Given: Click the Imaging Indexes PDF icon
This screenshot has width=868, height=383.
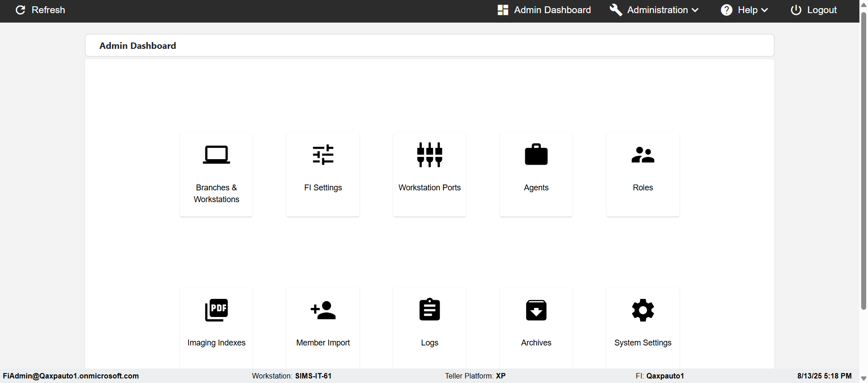Looking at the screenshot, I should pos(217,310).
